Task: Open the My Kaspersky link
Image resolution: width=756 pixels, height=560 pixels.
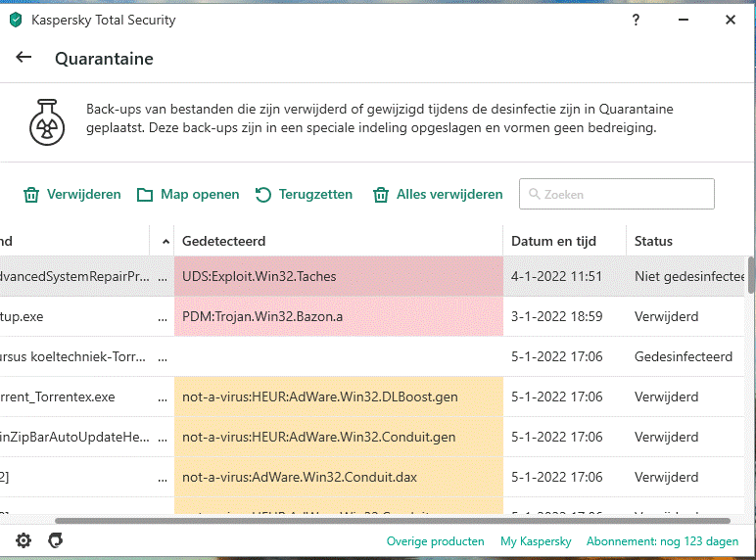Action: (x=535, y=541)
